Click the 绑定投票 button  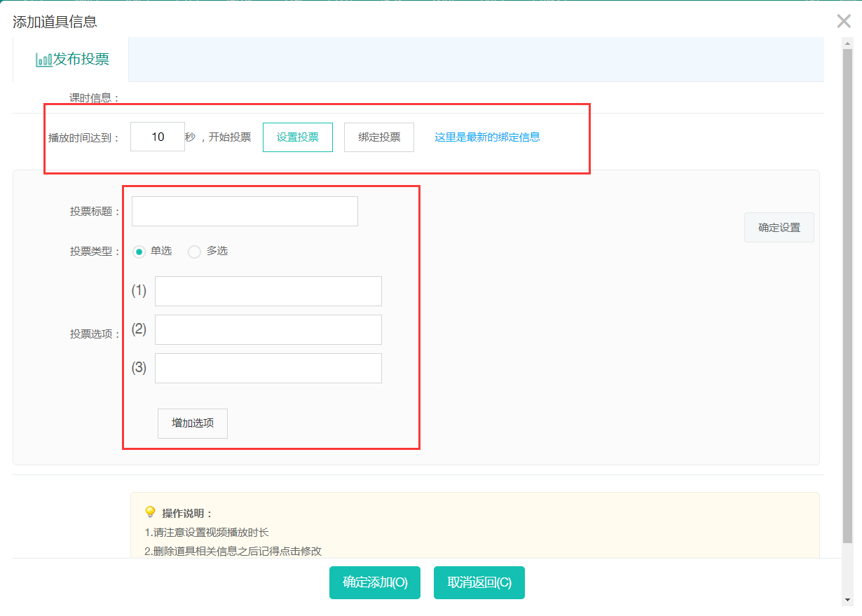(x=378, y=137)
